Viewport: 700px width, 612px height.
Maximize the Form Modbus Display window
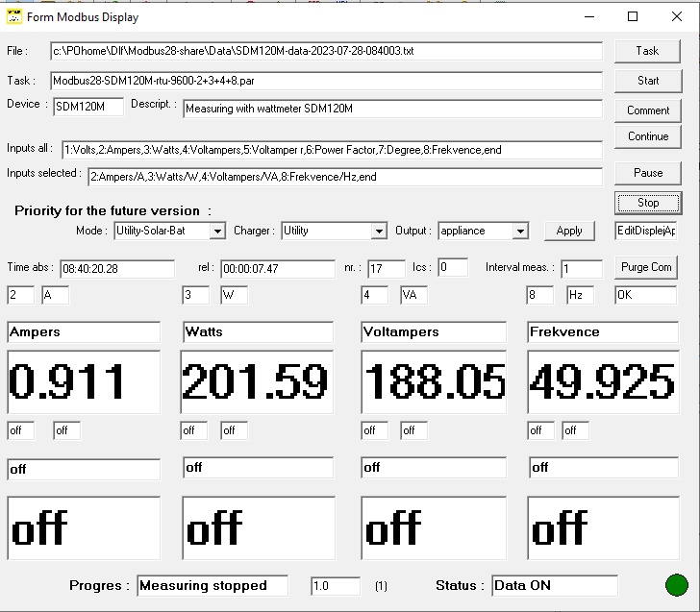coord(633,16)
